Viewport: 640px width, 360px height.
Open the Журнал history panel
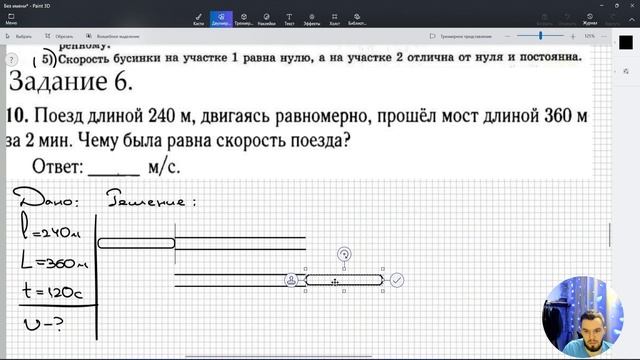click(590, 19)
